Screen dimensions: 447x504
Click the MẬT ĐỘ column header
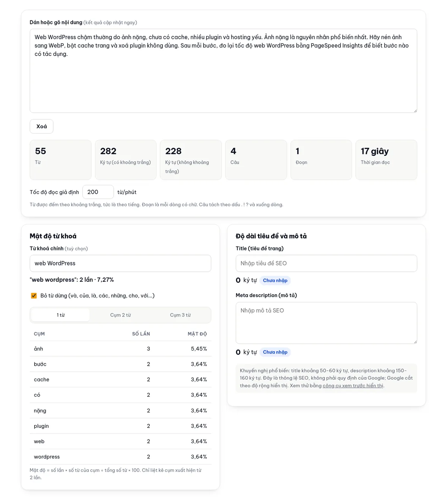(x=197, y=334)
